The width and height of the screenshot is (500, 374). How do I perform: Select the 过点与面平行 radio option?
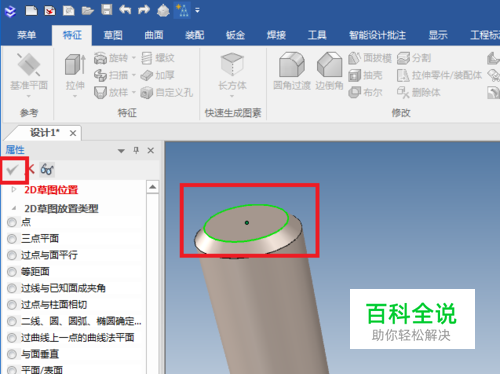pos(12,255)
